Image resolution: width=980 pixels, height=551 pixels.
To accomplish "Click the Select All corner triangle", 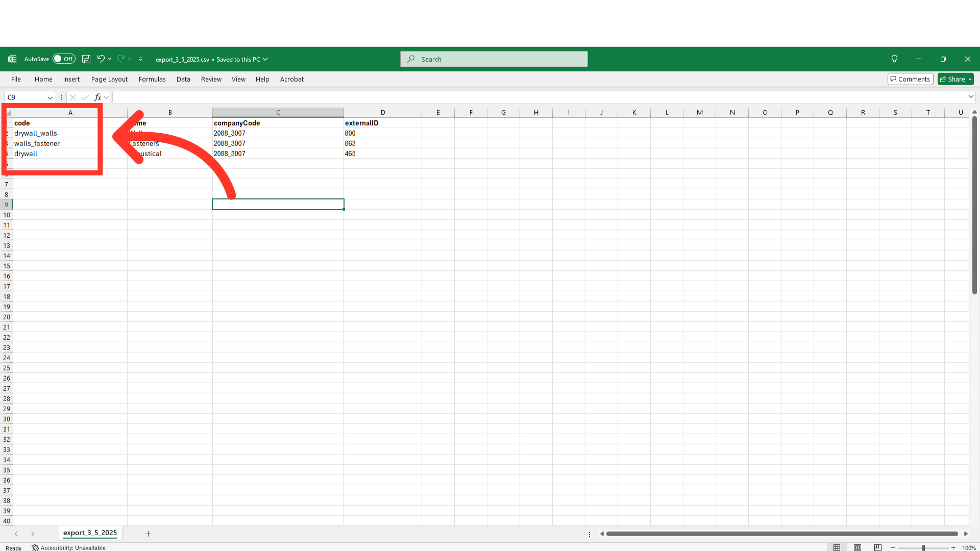I will pos(9,113).
